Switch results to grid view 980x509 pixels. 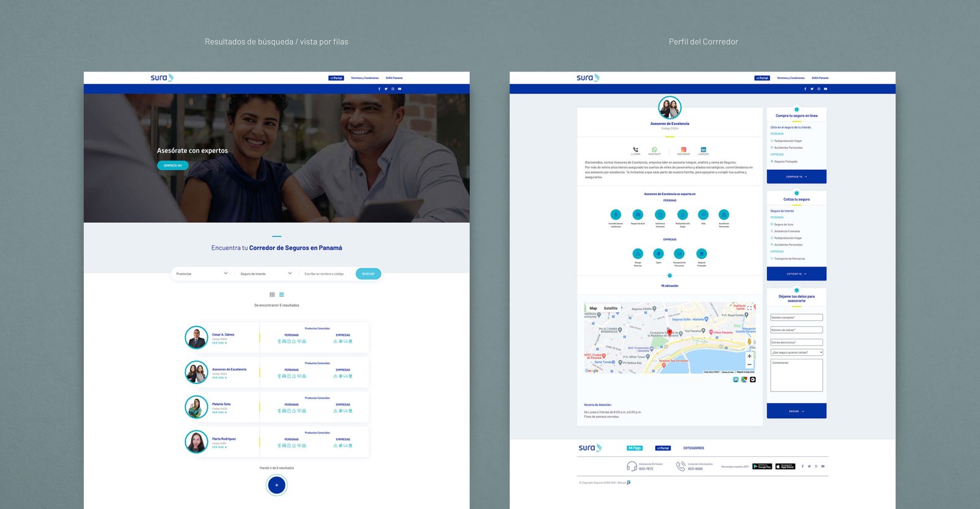[x=272, y=295]
